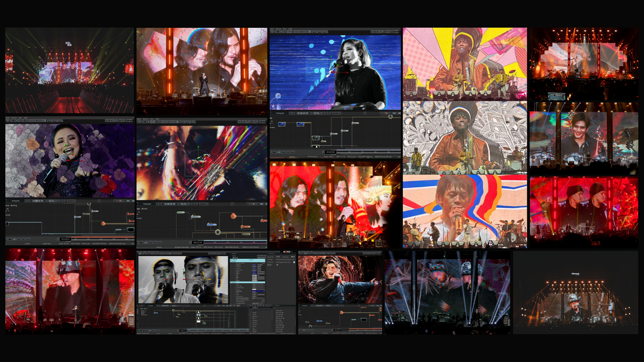The width and height of the screenshot is (644, 362).
Task: Open Blend Mode dropdown in Properties panel
Action: [259, 291]
